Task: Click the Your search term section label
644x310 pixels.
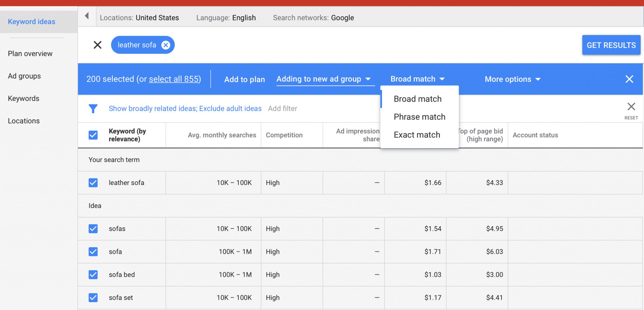Action: (x=114, y=160)
